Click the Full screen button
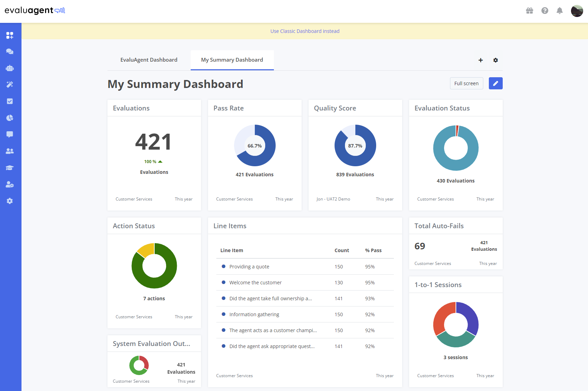 click(466, 83)
